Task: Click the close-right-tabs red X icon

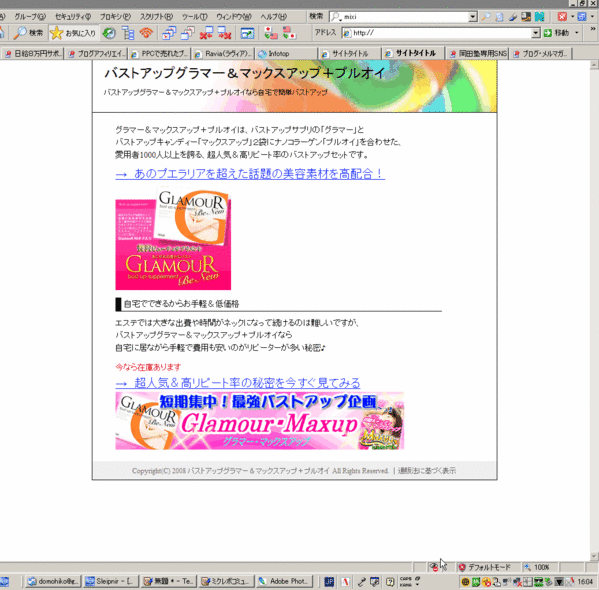Action: [x=225, y=33]
